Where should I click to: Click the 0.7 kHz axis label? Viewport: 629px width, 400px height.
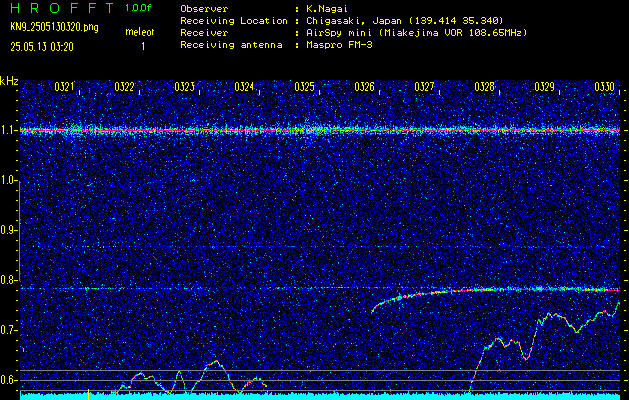[7, 330]
